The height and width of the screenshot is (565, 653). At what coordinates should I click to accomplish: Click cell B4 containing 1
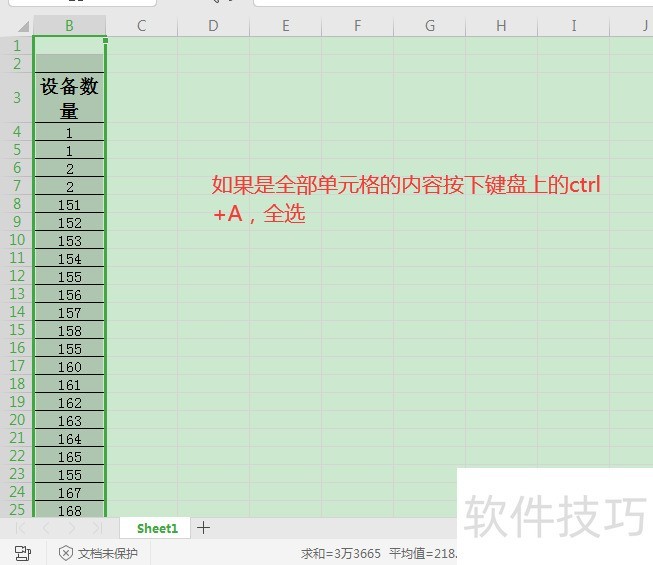[x=70, y=132]
